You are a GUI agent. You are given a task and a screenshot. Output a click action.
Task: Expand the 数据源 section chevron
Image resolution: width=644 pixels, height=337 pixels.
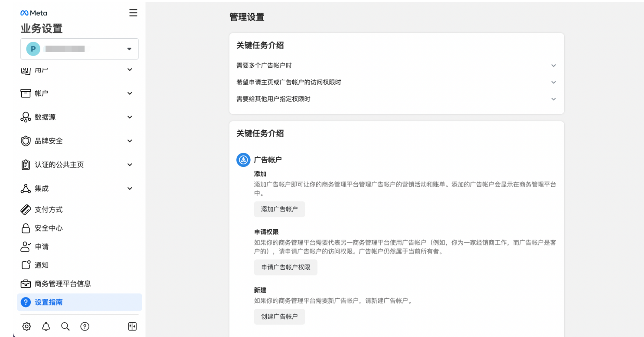coord(130,117)
